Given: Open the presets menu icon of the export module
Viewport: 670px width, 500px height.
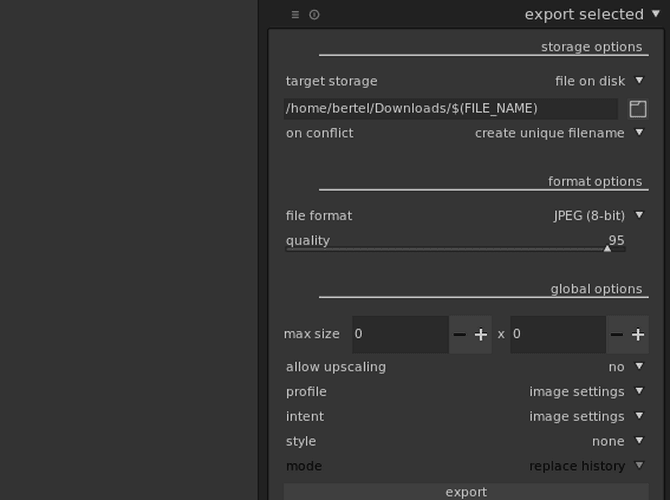Looking at the screenshot, I should click(295, 15).
